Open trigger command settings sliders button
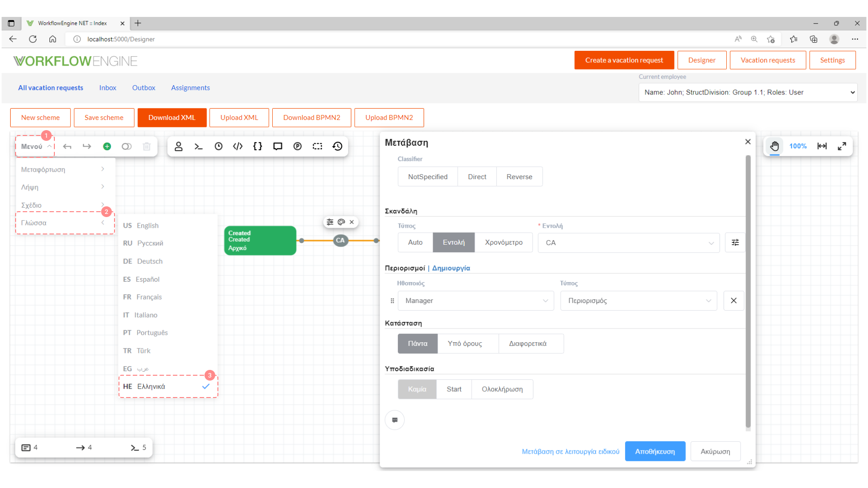The image size is (868, 488). pyautogui.click(x=735, y=242)
